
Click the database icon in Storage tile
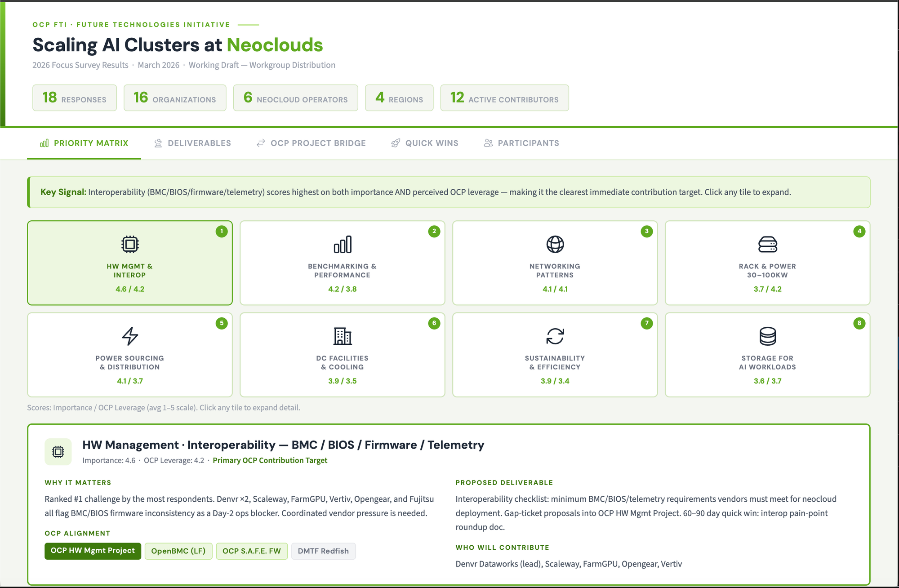click(x=767, y=336)
